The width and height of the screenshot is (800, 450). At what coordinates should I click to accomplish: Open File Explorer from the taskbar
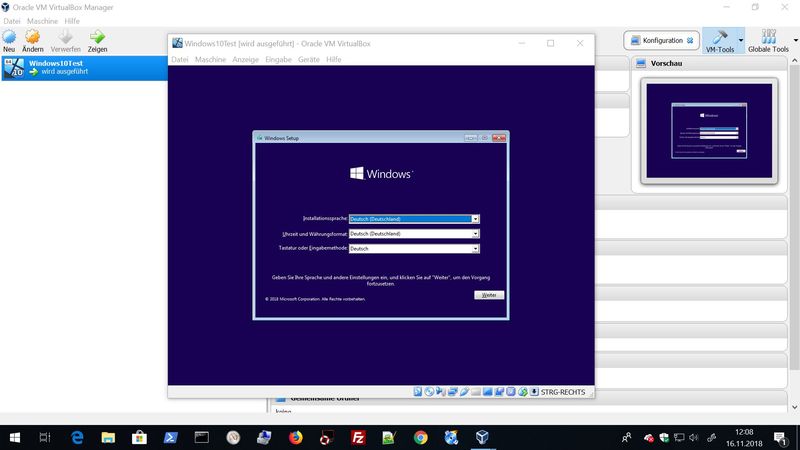point(108,437)
